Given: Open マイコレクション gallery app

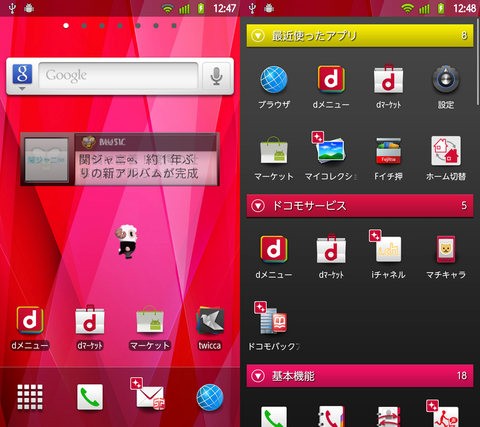Looking at the screenshot, I should click(x=330, y=156).
